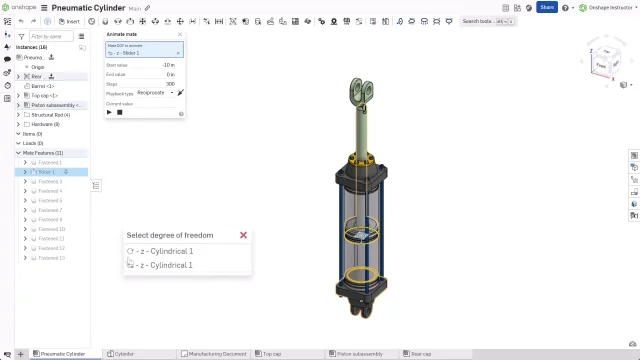Click the Share button
The image size is (640, 360).
547,7
